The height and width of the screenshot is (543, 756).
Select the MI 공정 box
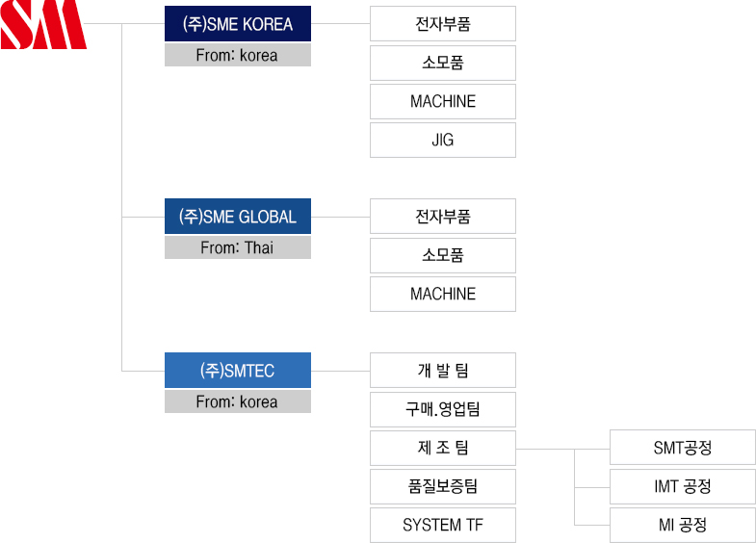(683, 525)
